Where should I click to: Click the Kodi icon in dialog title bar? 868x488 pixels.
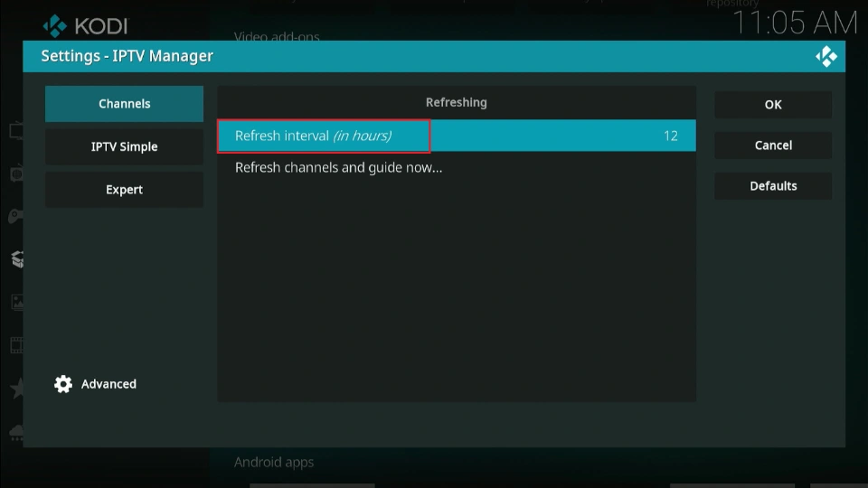826,56
